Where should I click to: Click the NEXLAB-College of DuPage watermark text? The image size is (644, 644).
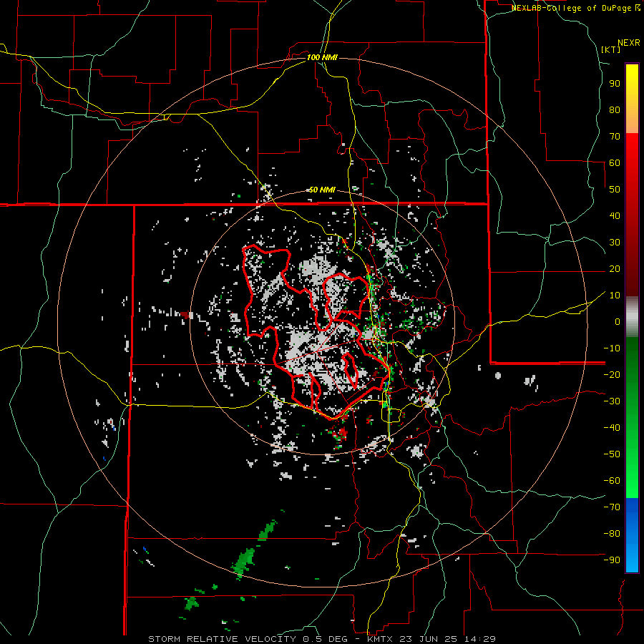coord(575,8)
